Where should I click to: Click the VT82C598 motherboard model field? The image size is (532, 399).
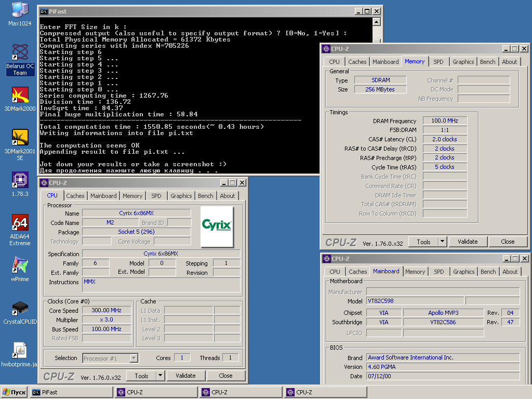(x=416, y=301)
